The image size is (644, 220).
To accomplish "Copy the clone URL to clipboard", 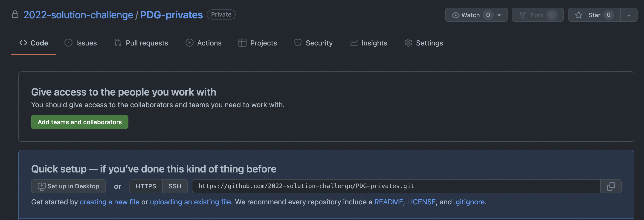I will pos(611,186).
